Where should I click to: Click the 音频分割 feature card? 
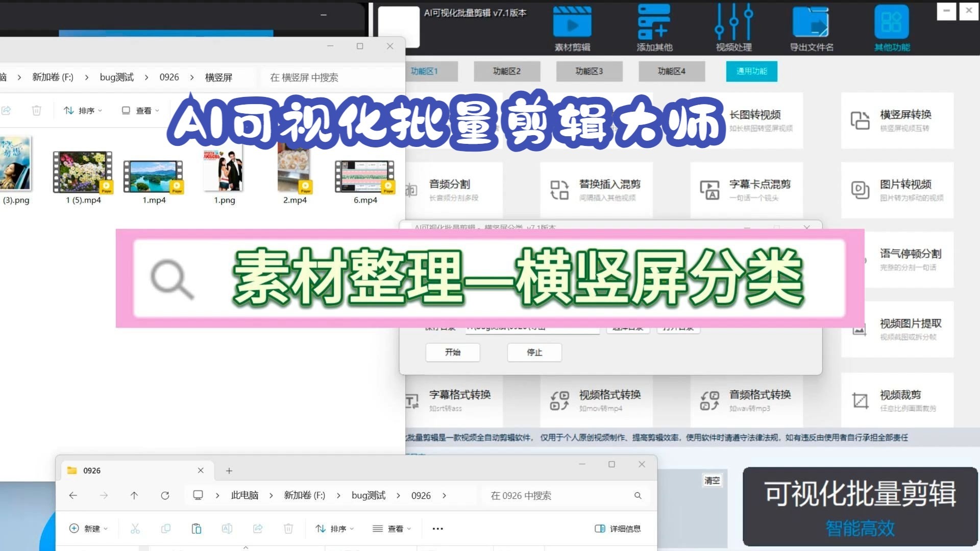454,190
